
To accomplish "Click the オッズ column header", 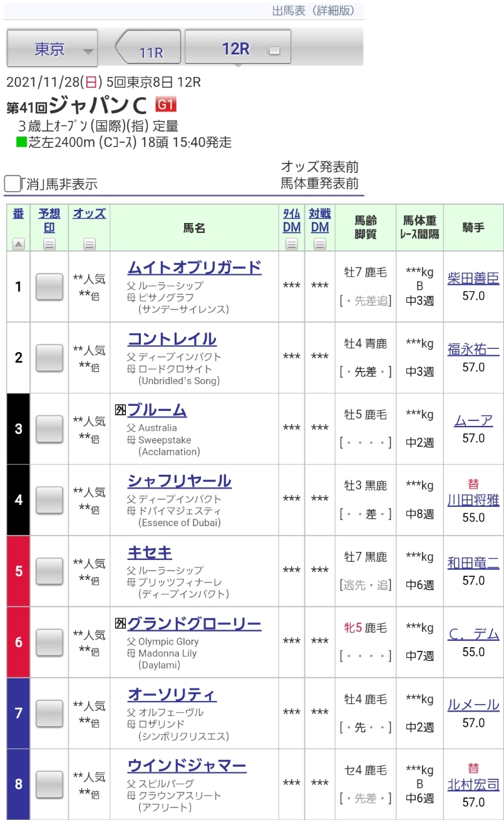I will point(90,214).
